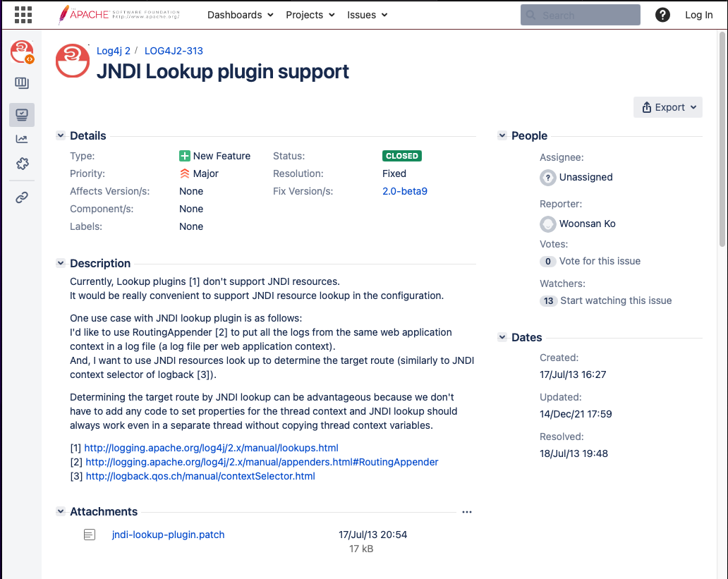This screenshot has height=579, width=728.
Task: Open the Attachments options ellipsis menu
Action: pyautogui.click(x=467, y=512)
